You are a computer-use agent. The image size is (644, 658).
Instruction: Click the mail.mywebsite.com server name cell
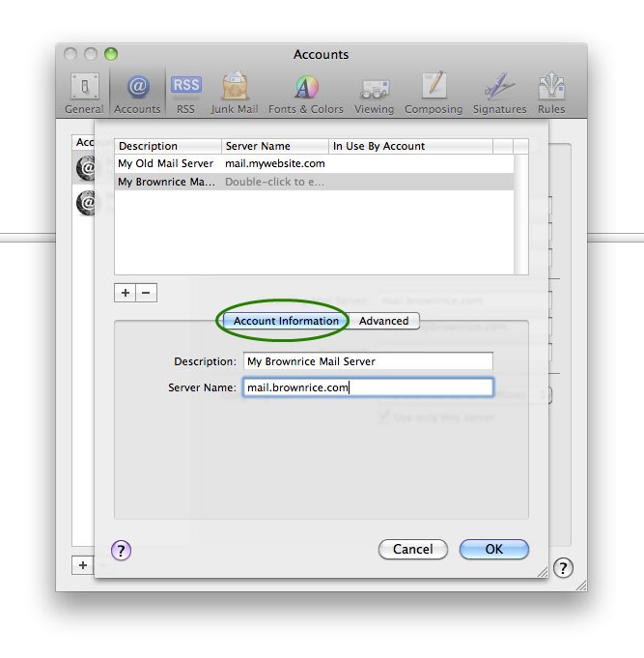(275, 163)
